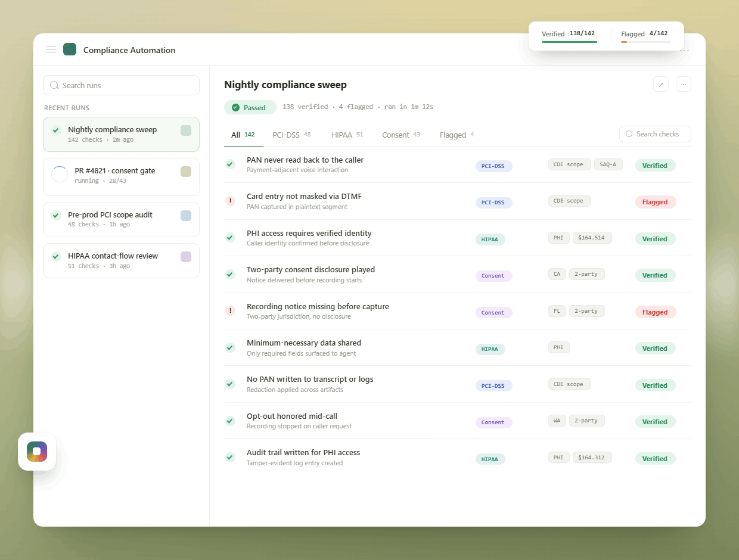Open the HIPAA contact-flow review run

point(121,260)
